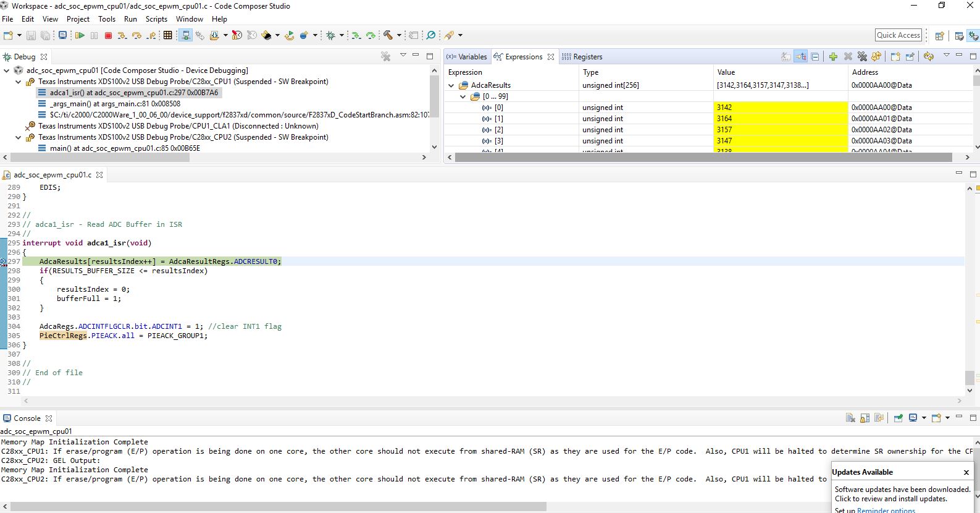
Task: Terminate the debug session with red square
Action: pos(108,35)
